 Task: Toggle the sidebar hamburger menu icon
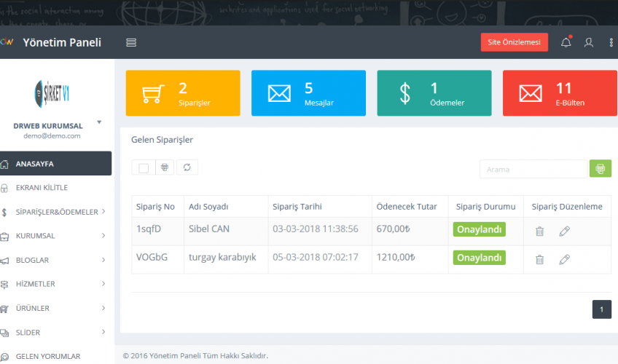tap(131, 43)
